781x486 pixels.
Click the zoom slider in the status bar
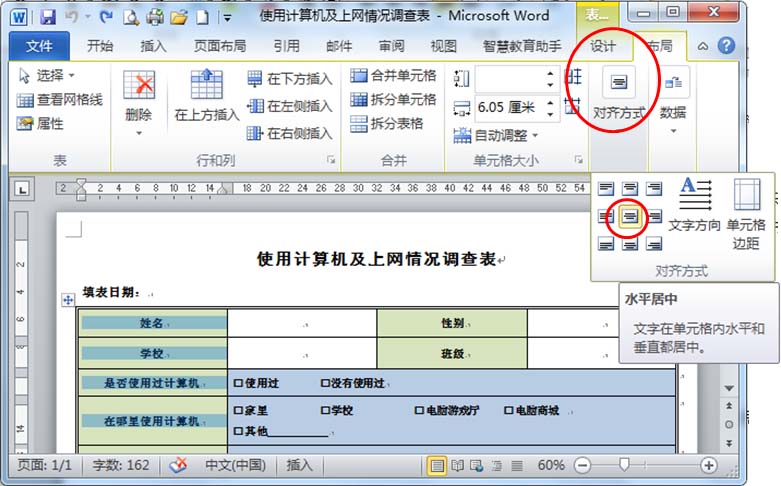pyautogui.click(x=625, y=465)
